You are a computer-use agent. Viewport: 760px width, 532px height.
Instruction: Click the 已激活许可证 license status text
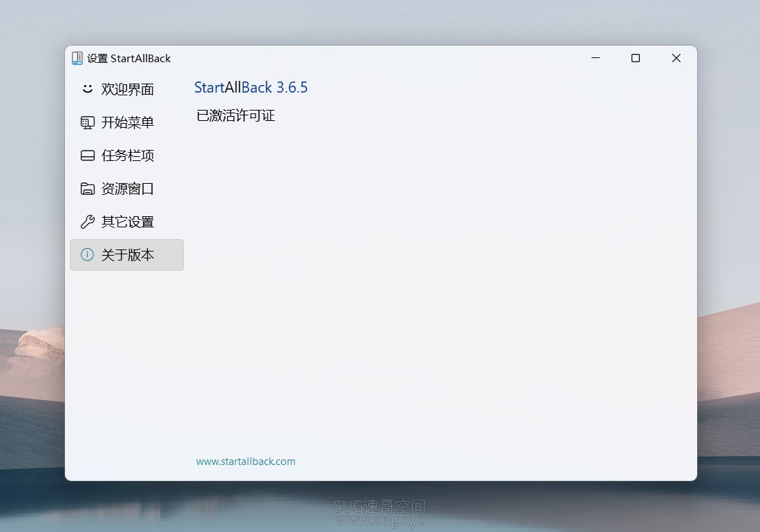click(x=236, y=115)
